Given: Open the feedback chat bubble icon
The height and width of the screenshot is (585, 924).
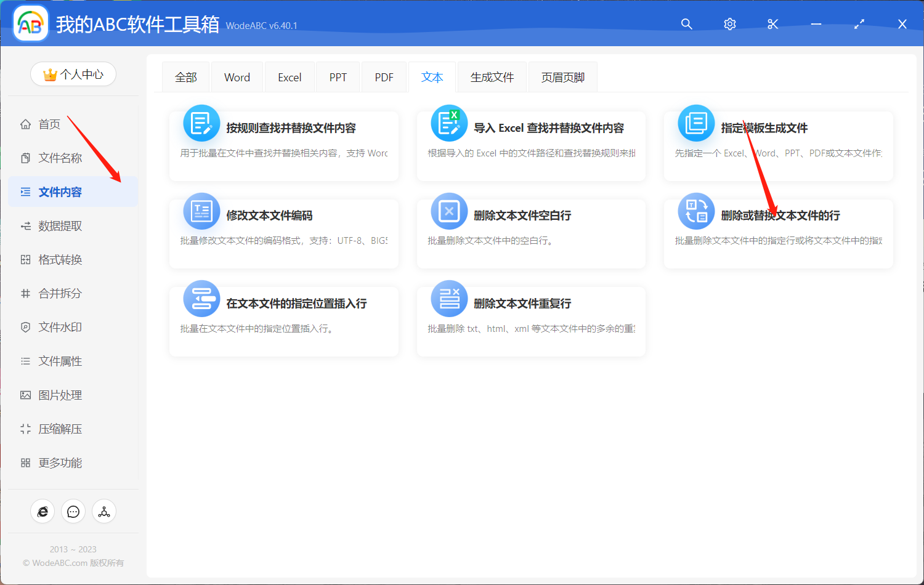Looking at the screenshot, I should 73,511.
